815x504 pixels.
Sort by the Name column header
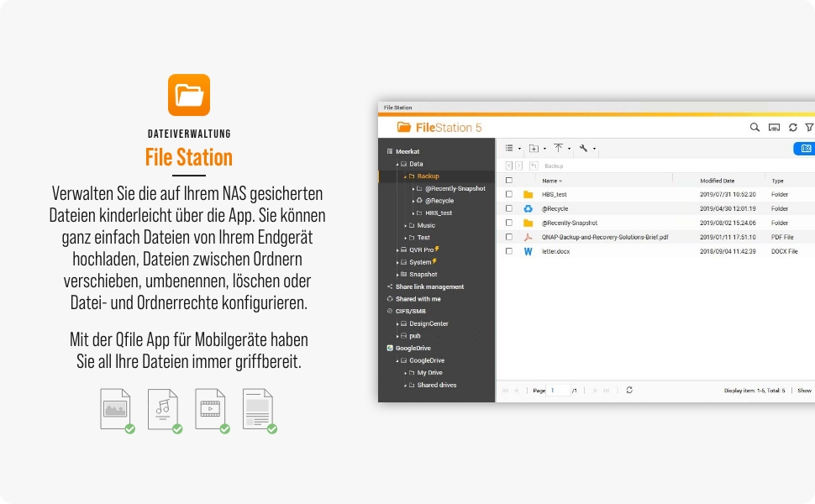pyautogui.click(x=549, y=181)
